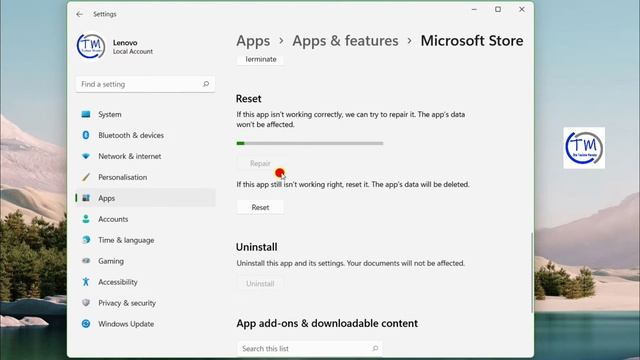
Task: Open the Accounts section
Action: coord(145,219)
